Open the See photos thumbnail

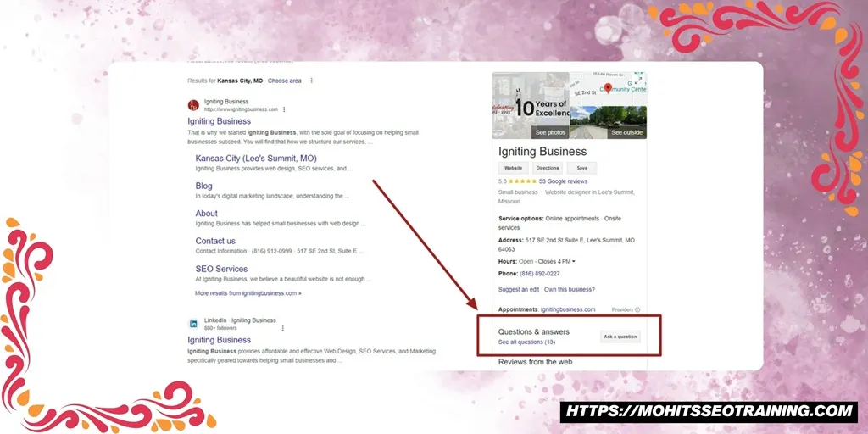pyautogui.click(x=531, y=105)
